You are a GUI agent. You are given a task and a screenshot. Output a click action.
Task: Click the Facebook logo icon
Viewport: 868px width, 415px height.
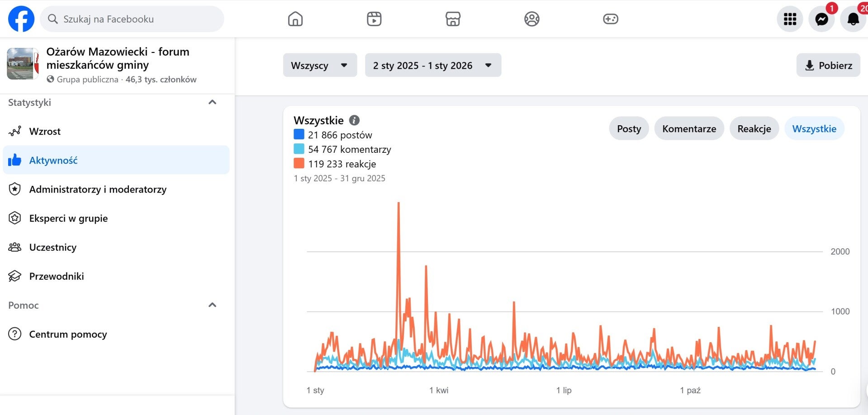pos(21,19)
